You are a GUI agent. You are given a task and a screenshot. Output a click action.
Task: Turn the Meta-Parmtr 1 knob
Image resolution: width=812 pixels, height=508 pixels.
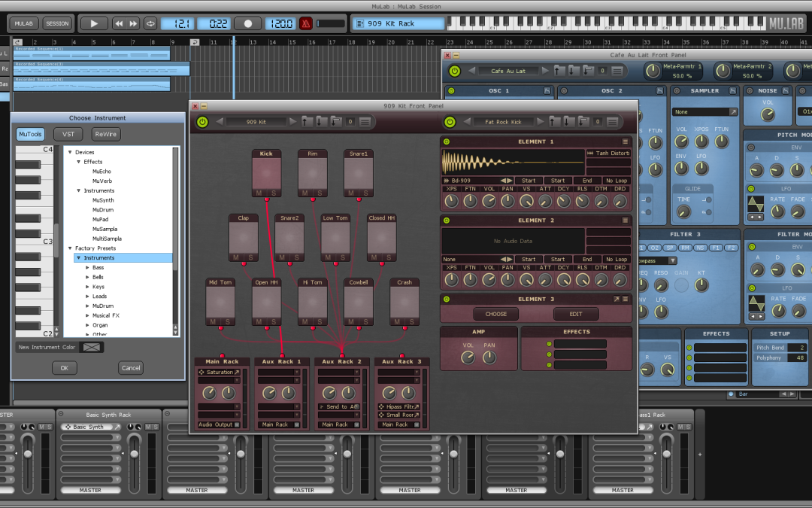653,71
